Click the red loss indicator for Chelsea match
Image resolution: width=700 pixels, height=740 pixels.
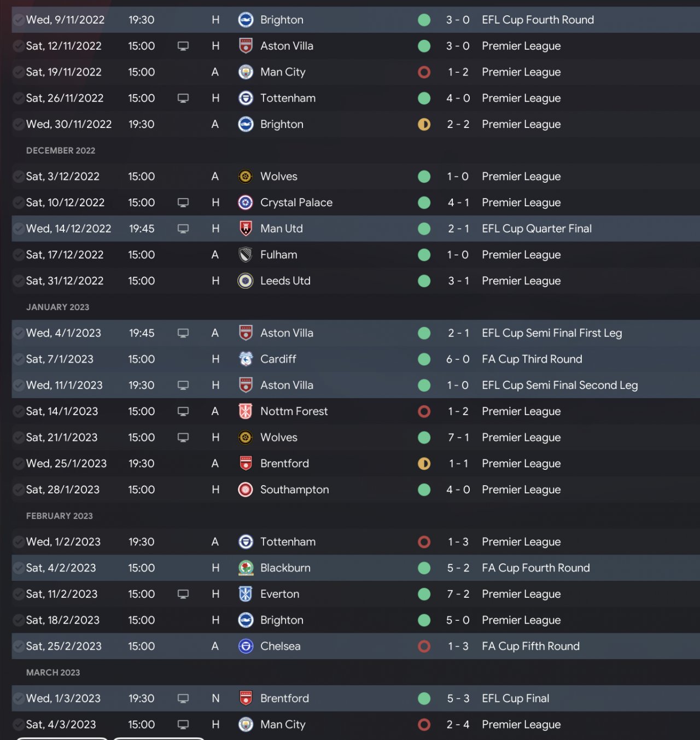(424, 646)
